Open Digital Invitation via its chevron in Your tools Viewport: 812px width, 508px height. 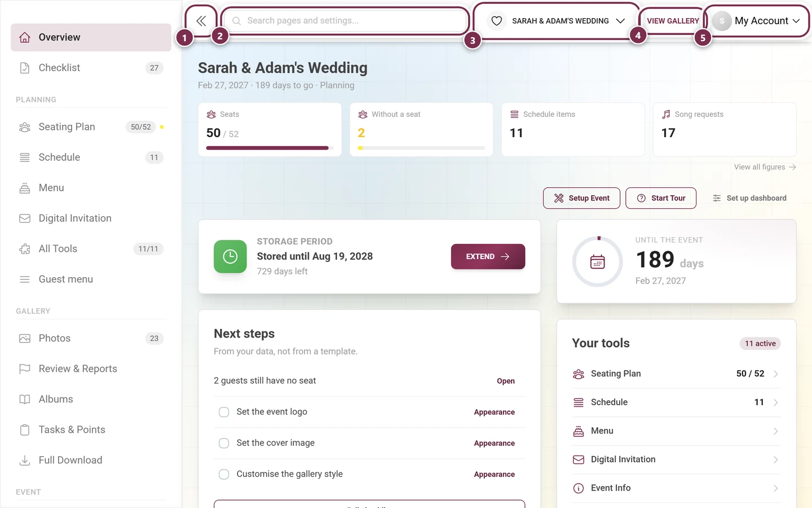pos(776,459)
